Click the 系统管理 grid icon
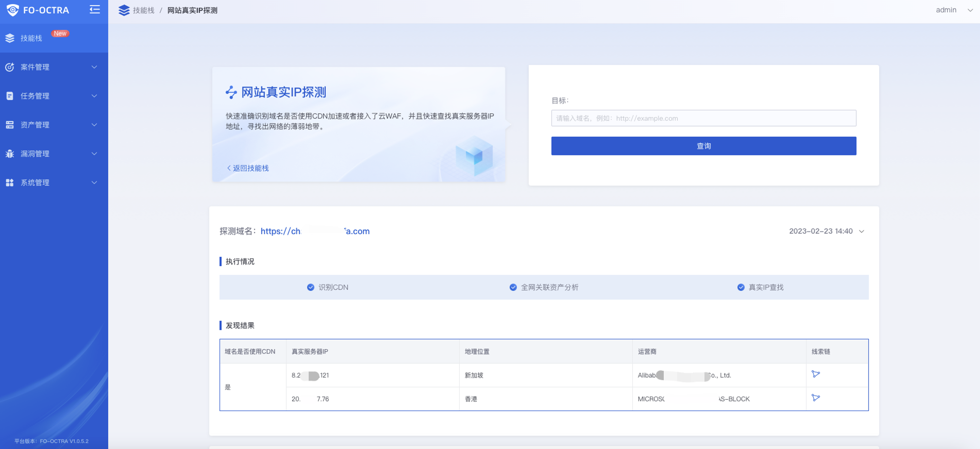Screen dimensions: 980x449 (10, 183)
